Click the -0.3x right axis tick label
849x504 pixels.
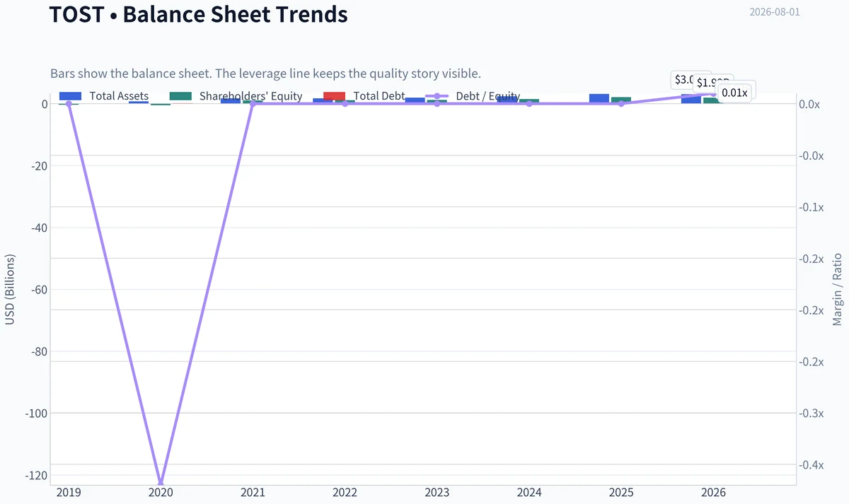pos(812,413)
